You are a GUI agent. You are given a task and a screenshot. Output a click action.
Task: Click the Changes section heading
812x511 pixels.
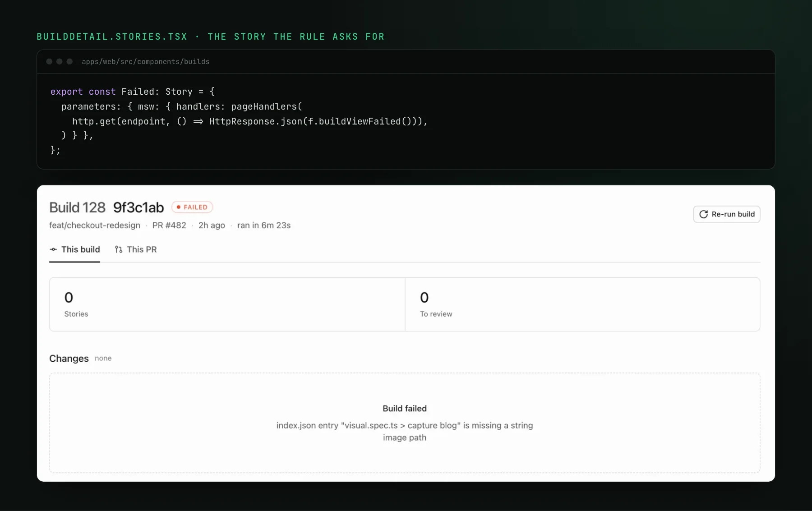pyautogui.click(x=69, y=359)
